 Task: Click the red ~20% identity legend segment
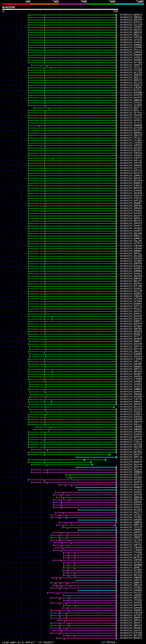[16, 4]
